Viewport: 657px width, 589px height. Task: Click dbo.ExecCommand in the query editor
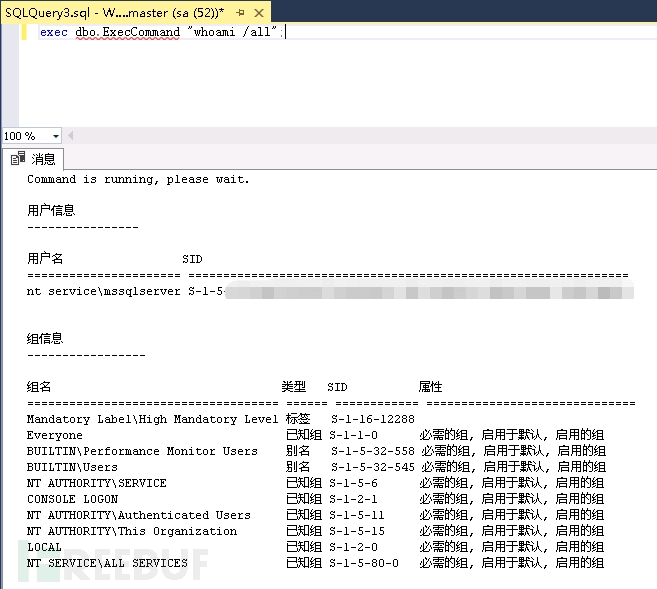(127, 32)
